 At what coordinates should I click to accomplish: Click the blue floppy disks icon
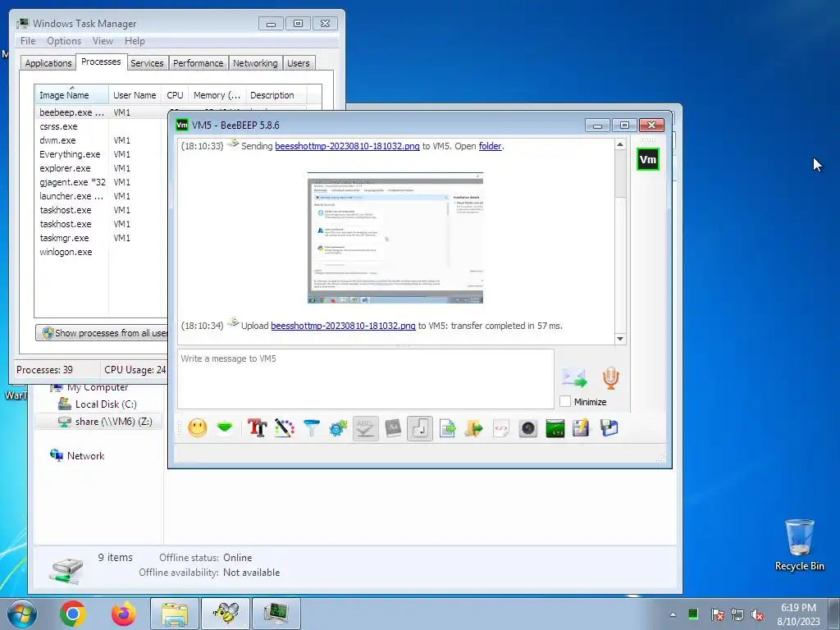click(609, 428)
